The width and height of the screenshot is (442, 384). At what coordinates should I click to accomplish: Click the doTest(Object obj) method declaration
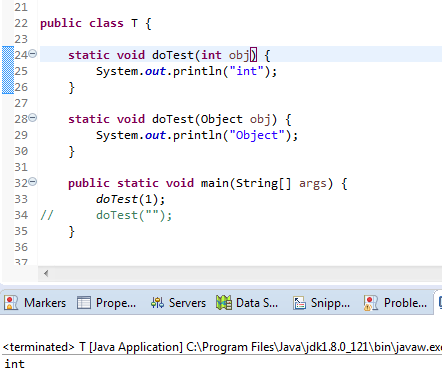(x=180, y=119)
